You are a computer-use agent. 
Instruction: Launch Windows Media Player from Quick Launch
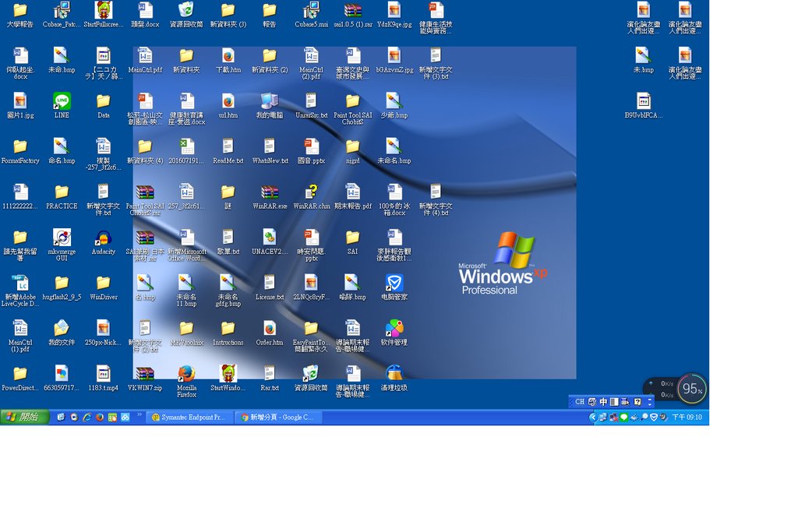tap(74, 417)
